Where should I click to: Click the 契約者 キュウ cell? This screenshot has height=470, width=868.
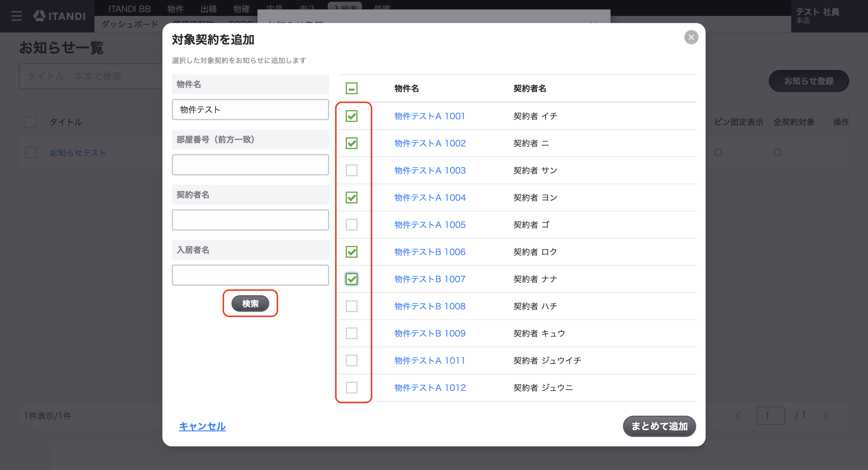[539, 333]
